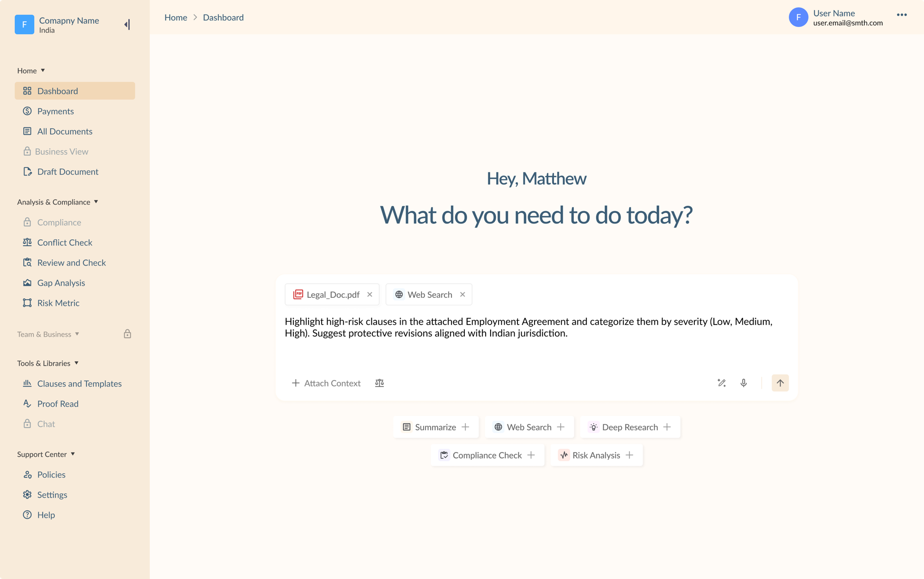Click the scales icon beside Attach Context
The height and width of the screenshot is (579, 924).
click(379, 383)
